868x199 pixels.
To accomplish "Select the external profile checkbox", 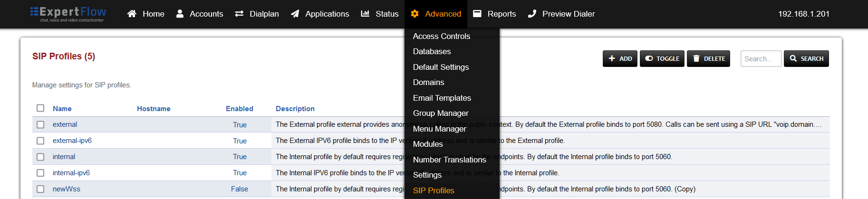I will click(x=40, y=124).
